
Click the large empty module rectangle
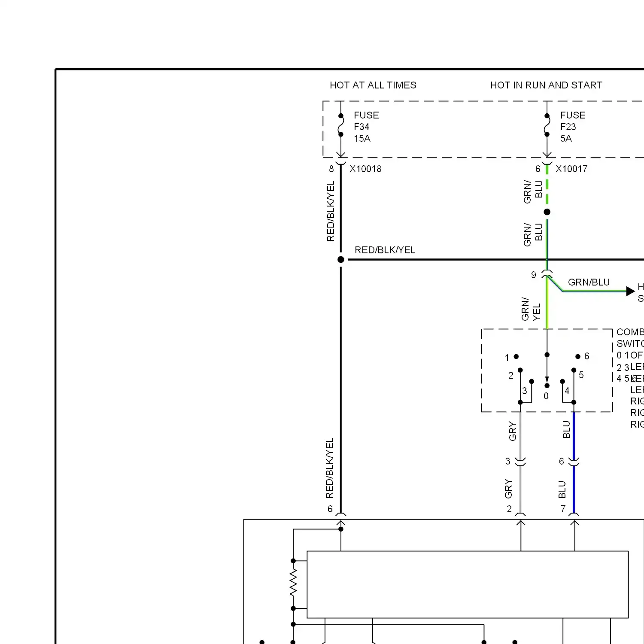tap(468, 584)
